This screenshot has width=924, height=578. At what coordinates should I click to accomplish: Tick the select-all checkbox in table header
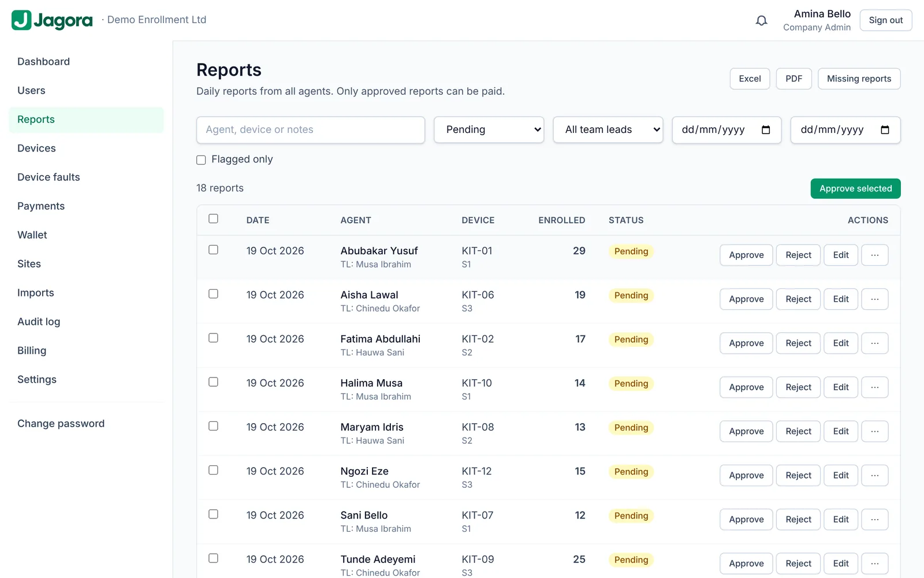tap(213, 218)
